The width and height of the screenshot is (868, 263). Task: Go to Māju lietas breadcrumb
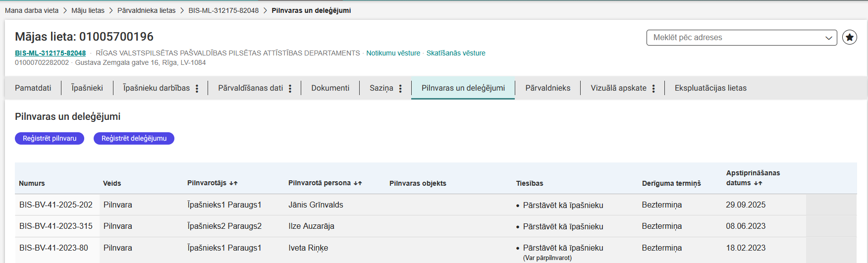tap(88, 10)
